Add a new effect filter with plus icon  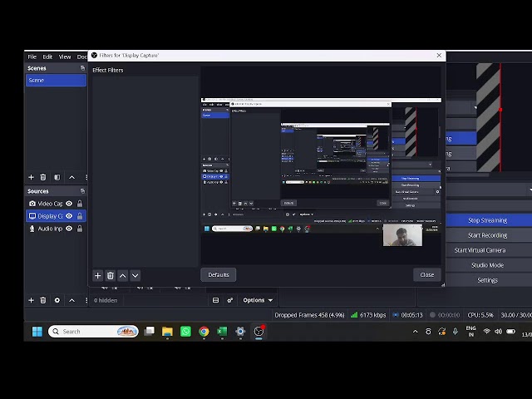point(98,275)
